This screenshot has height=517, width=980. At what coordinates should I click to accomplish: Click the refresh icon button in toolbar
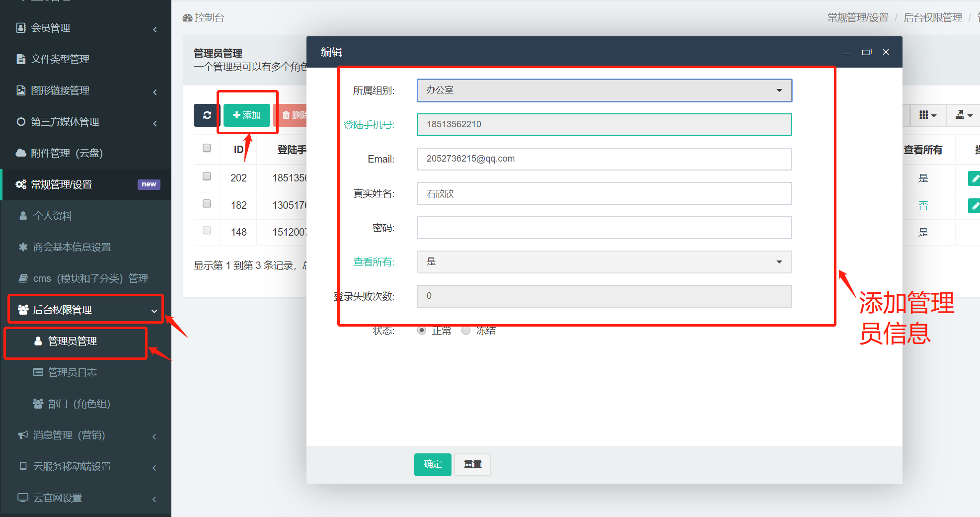tap(207, 115)
